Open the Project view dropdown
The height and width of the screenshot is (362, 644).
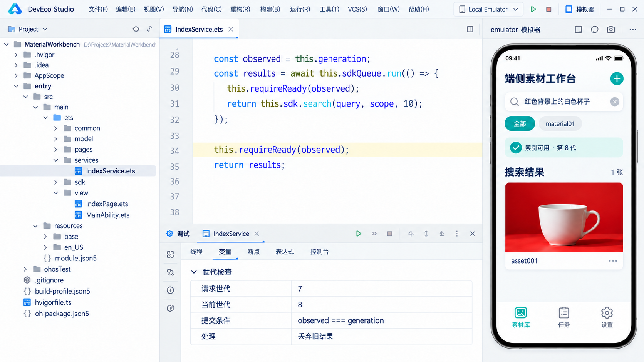[x=28, y=29]
